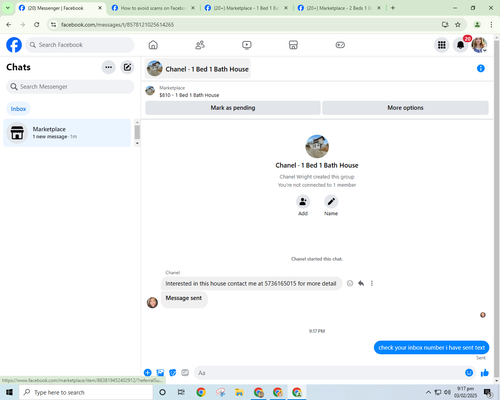
Task: Open the Facebook home logo
Action: (14, 45)
